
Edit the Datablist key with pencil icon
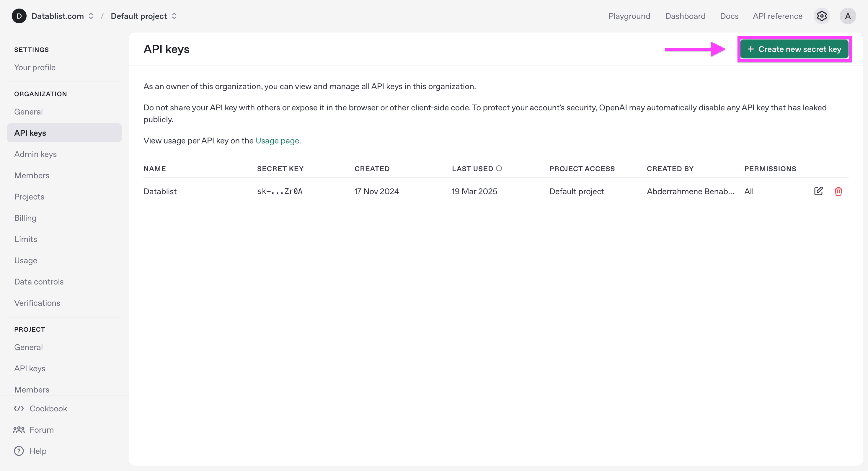818,191
